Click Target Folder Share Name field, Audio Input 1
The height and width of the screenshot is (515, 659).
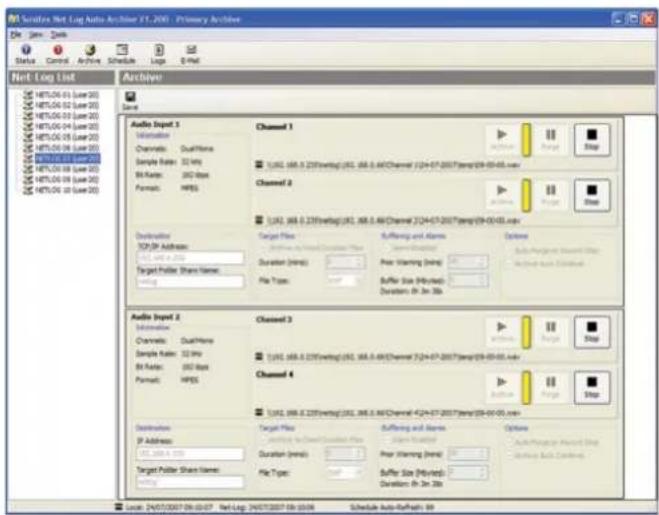tap(190, 281)
